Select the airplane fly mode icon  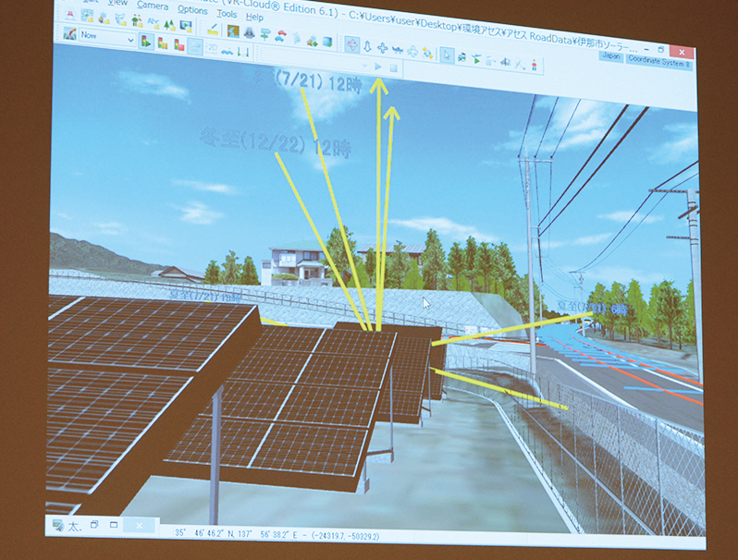click(x=398, y=49)
